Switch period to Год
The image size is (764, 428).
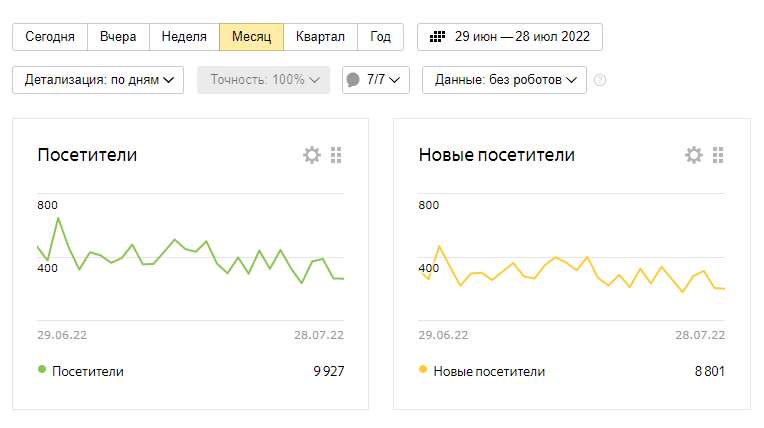[380, 37]
